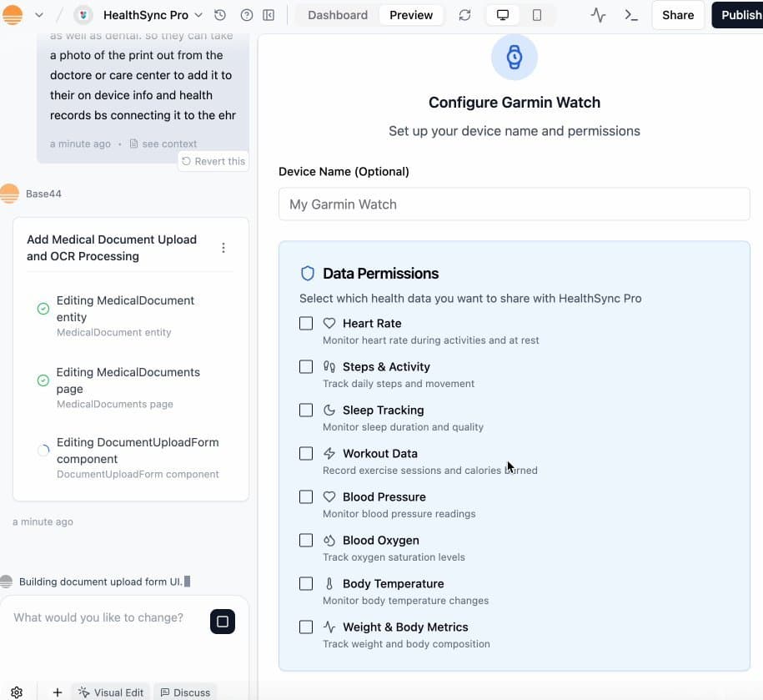Select the 'Editing DocumentUploadForm component' step
Viewport: 763px width, 700px height.
[x=130, y=457]
